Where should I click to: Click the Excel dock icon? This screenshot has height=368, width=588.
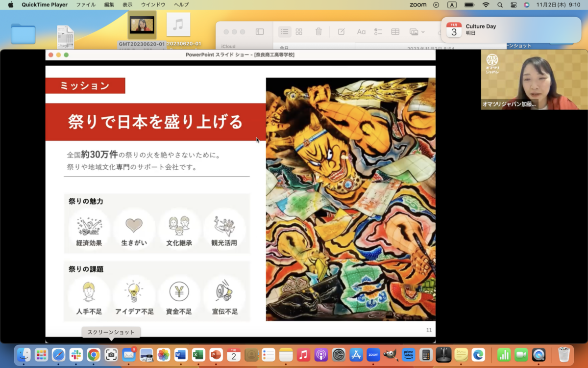pos(198,354)
